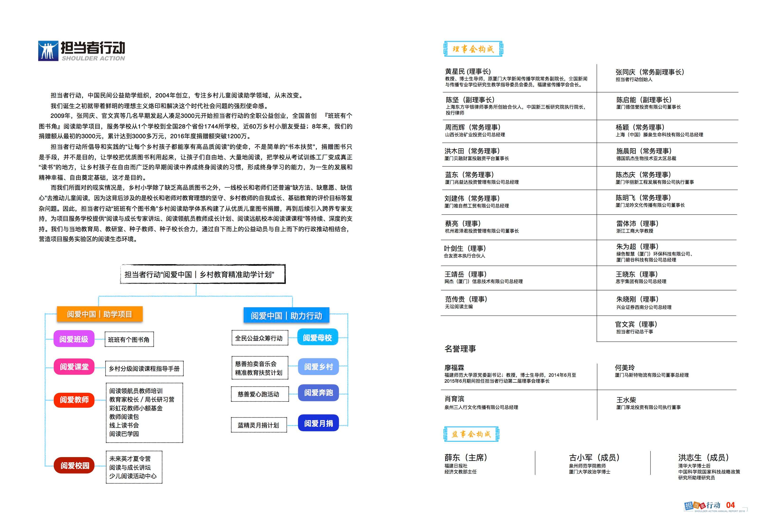Click the name 施晨阳（常务理事）
The width and height of the screenshot is (784, 532).
644,151
